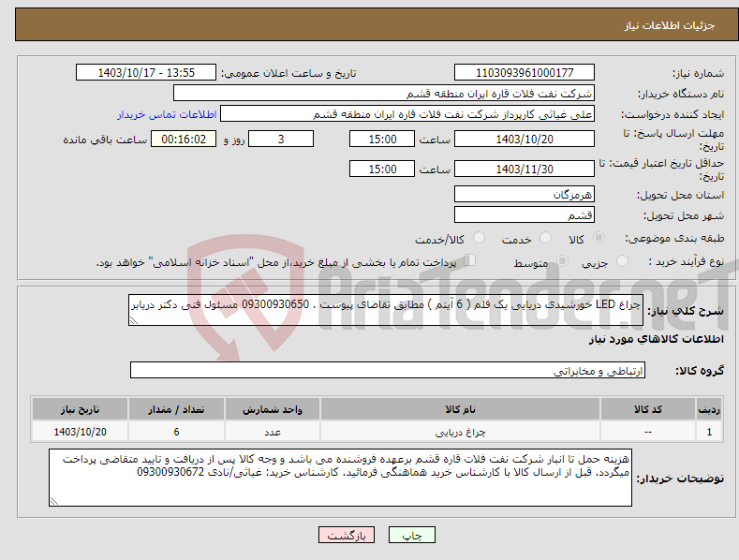This screenshot has height=560, width=739.
Task: Click the resize handle of the description box
Action: (x=134, y=320)
